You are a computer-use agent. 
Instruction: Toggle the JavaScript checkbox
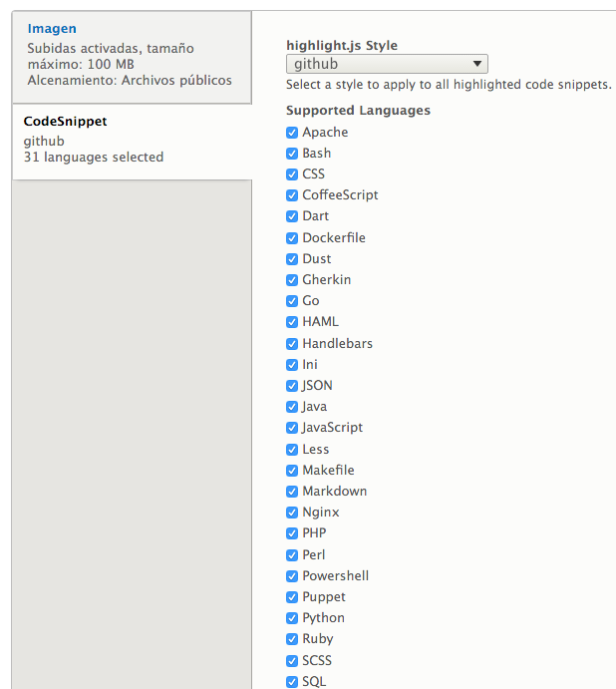coord(292,428)
